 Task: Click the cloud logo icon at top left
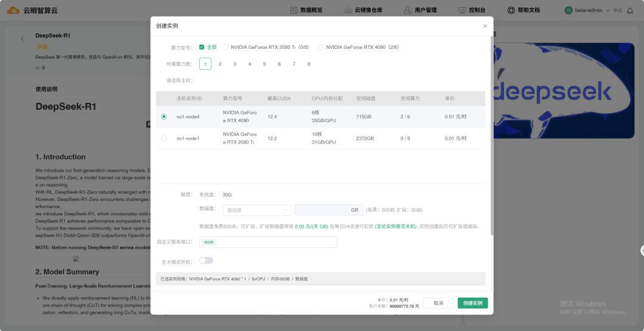tap(13, 10)
